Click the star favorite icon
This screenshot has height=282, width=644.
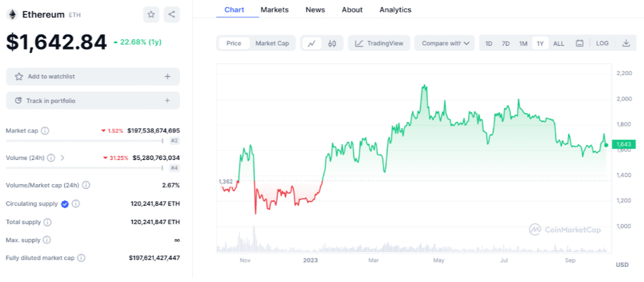click(151, 14)
